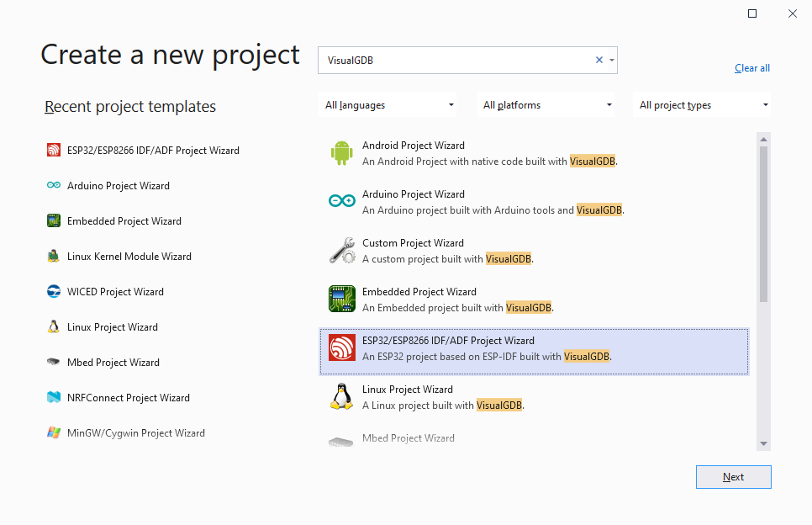The width and height of the screenshot is (812, 525).
Task: Choose the green circuit board Embedded icon
Action: pyautogui.click(x=342, y=299)
